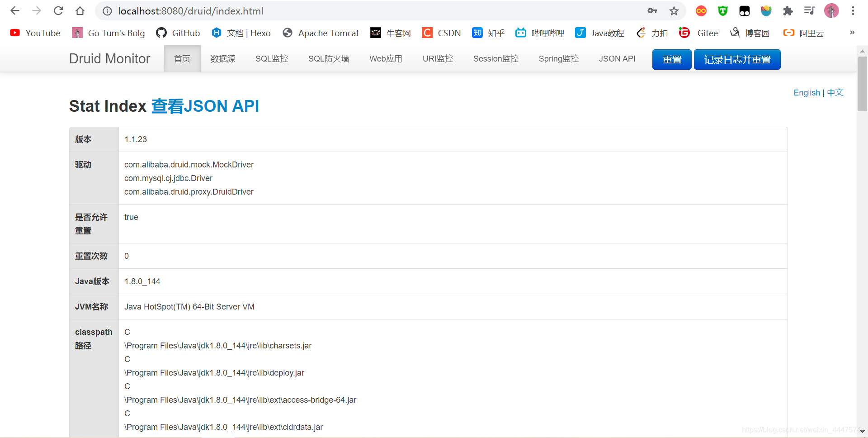
Task: Click the 记录日志并重置 button
Action: click(737, 59)
